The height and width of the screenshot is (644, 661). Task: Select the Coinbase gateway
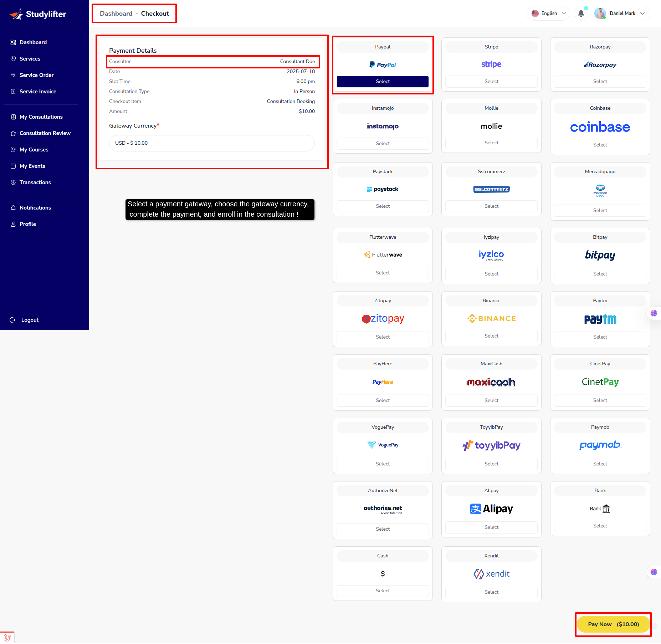point(600,145)
